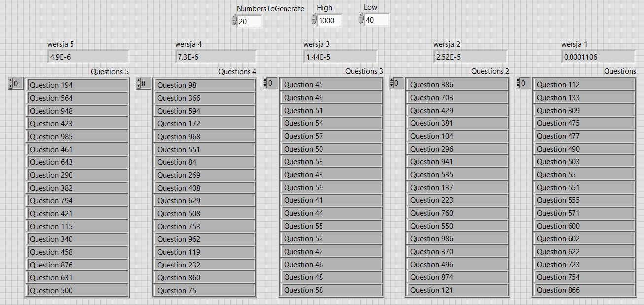The image size is (644, 305).
Task: Select the 'Question 594' row
Action: pyautogui.click(x=205, y=111)
